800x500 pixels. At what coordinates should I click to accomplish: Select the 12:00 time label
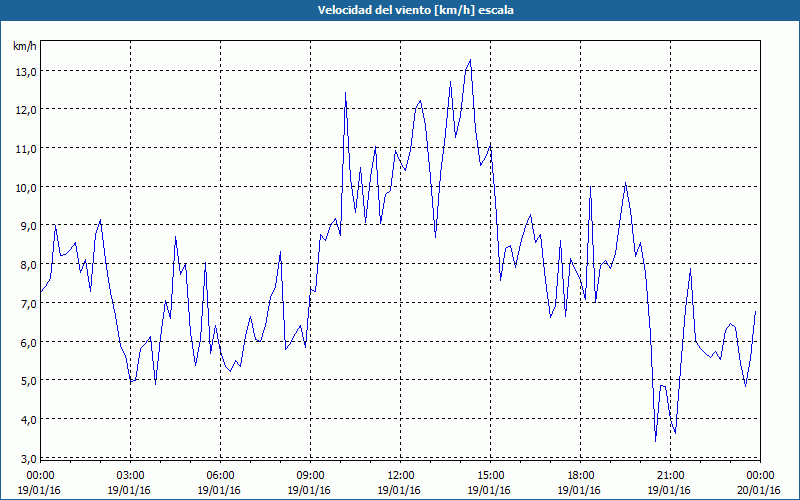(401, 476)
